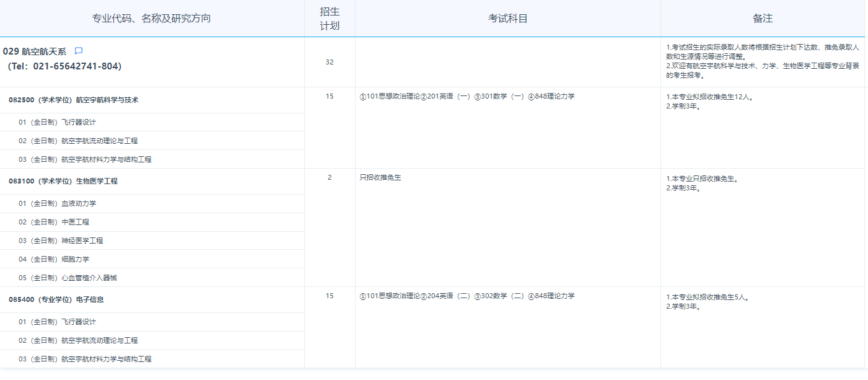Click exam subjects containing 204英语（二）
Image resolution: width=868 pixels, height=380 pixels.
point(467,296)
